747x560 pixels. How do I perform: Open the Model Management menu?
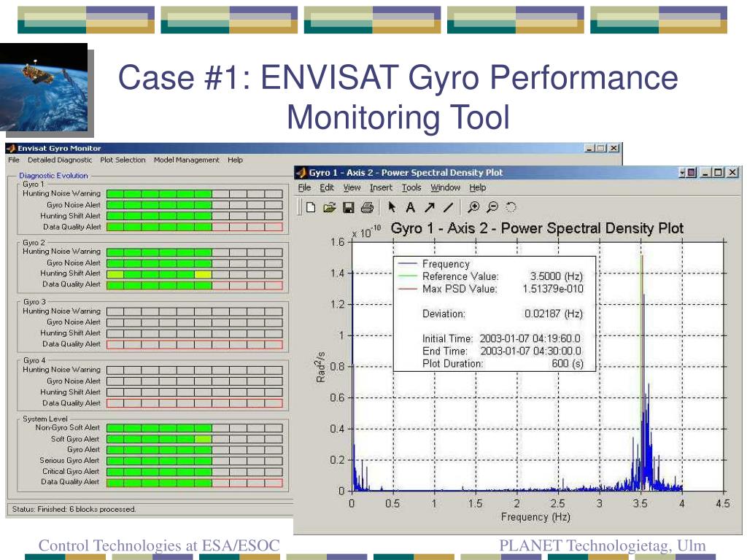click(186, 160)
